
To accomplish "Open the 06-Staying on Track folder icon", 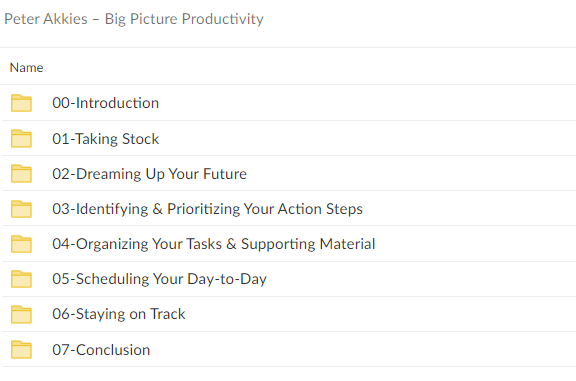I will (21, 314).
